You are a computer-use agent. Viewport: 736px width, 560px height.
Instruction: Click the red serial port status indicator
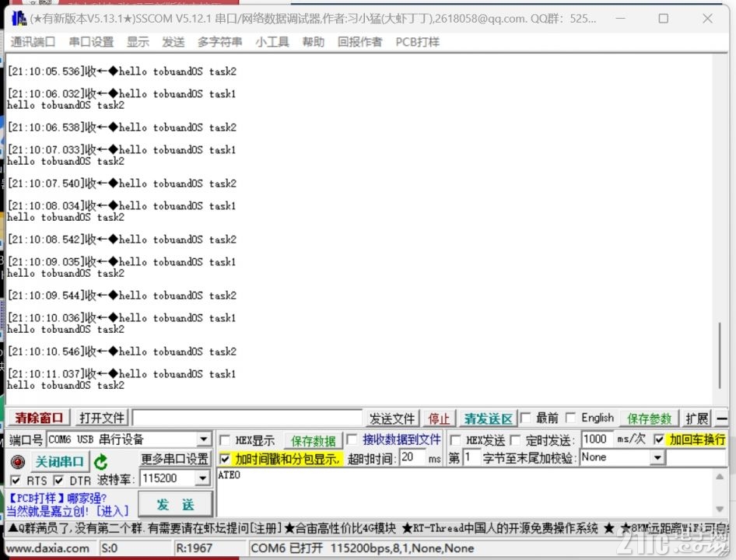point(18,462)
